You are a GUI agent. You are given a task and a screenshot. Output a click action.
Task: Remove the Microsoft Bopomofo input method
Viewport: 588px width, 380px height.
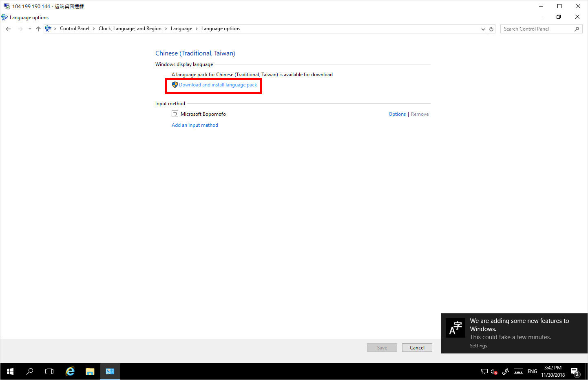[x=420, y=114]
